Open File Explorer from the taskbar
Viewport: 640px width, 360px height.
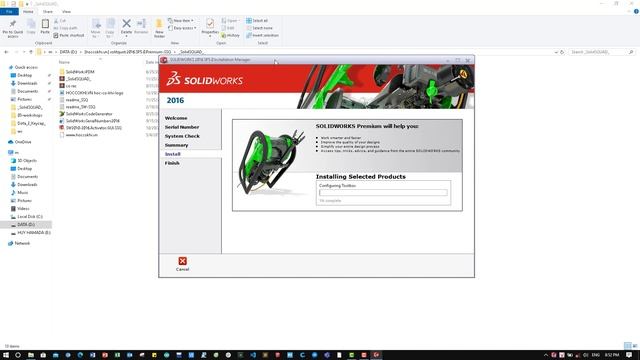tap(31, 355)
